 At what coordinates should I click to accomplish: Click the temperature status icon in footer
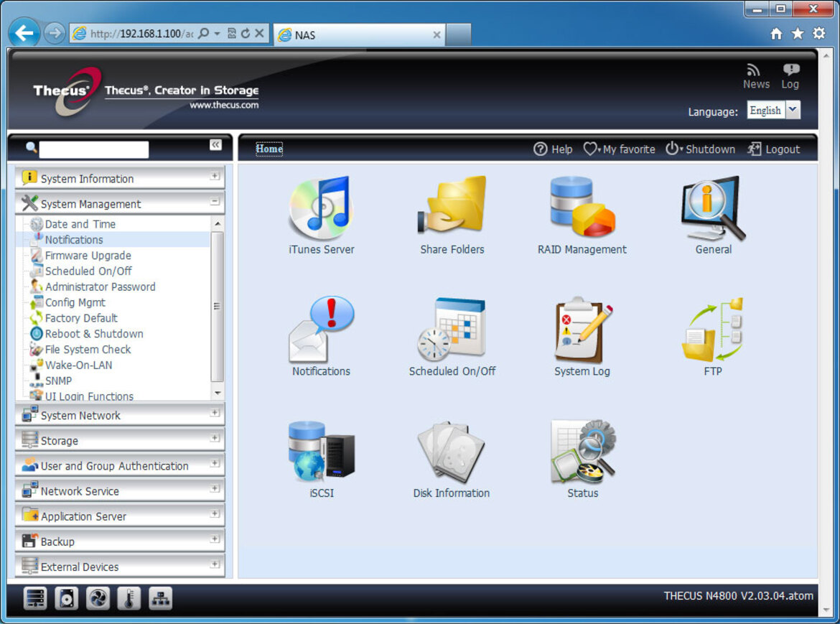[129, 598]
